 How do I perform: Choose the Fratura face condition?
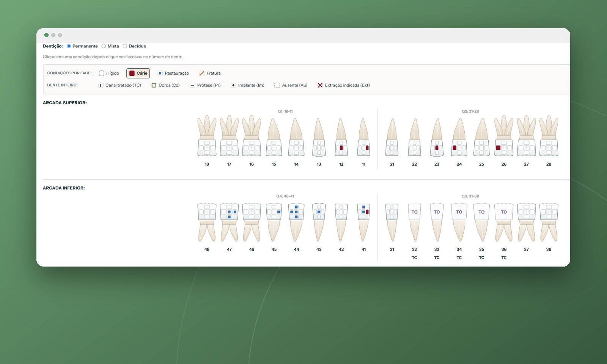[210, 73]
